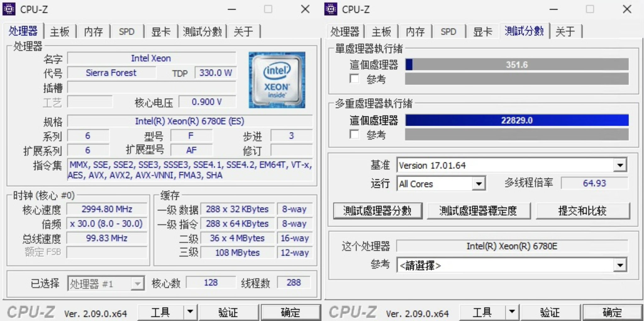Close the left CPU-Z window

[305, 9]
